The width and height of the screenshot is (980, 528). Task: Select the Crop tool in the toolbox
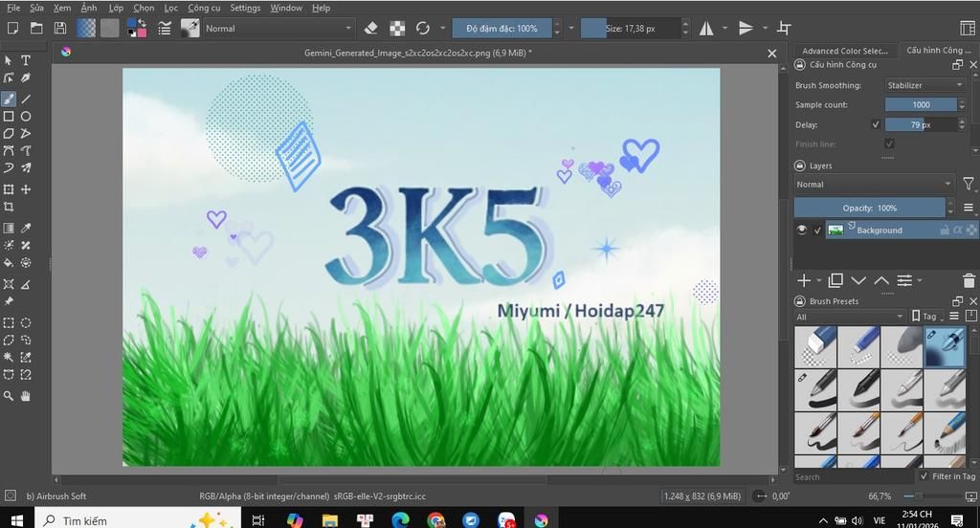click(9, 207)
